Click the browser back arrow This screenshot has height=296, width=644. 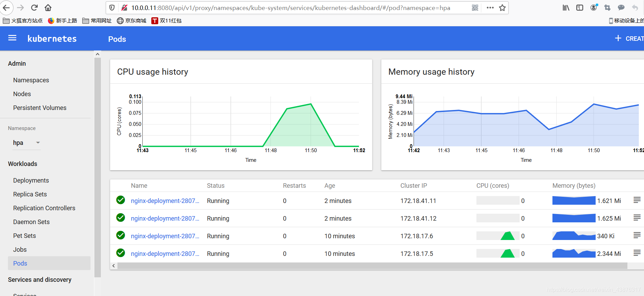click(6, 8)
